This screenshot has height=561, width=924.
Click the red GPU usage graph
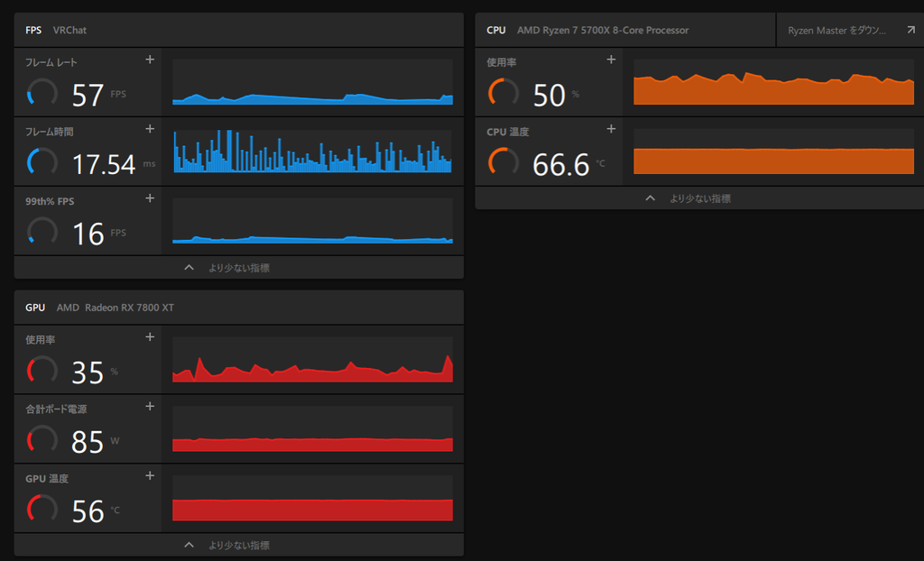click(x=312, y=360)
